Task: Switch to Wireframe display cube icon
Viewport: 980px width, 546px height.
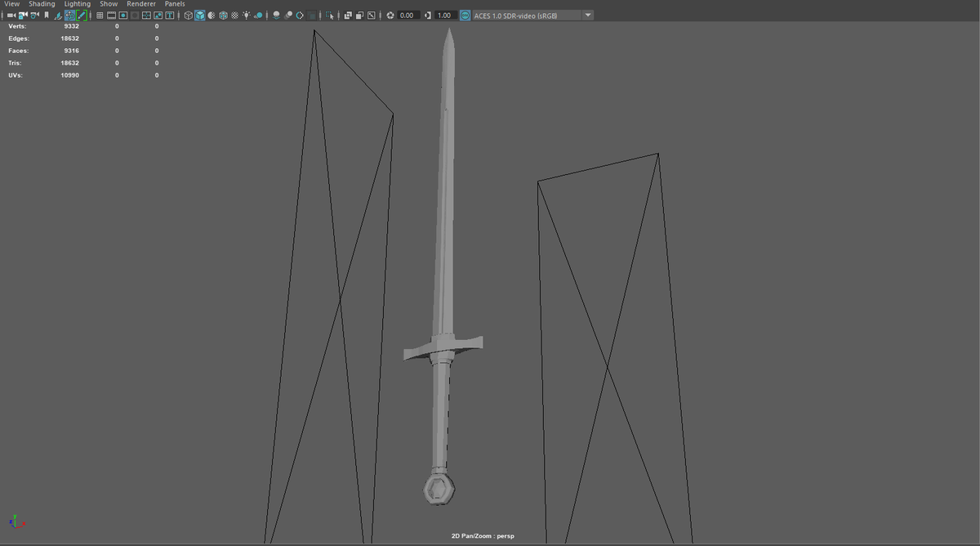Action: 188,16
